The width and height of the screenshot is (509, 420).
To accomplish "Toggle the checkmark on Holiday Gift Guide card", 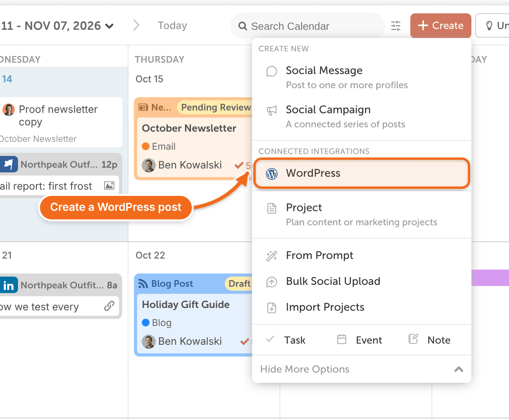I will coord(244,342).
